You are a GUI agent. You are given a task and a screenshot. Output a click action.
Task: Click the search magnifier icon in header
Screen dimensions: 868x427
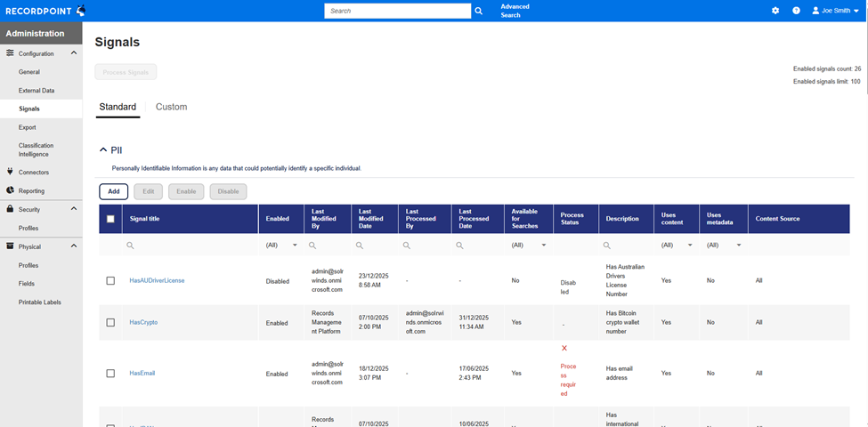point(478,11)
